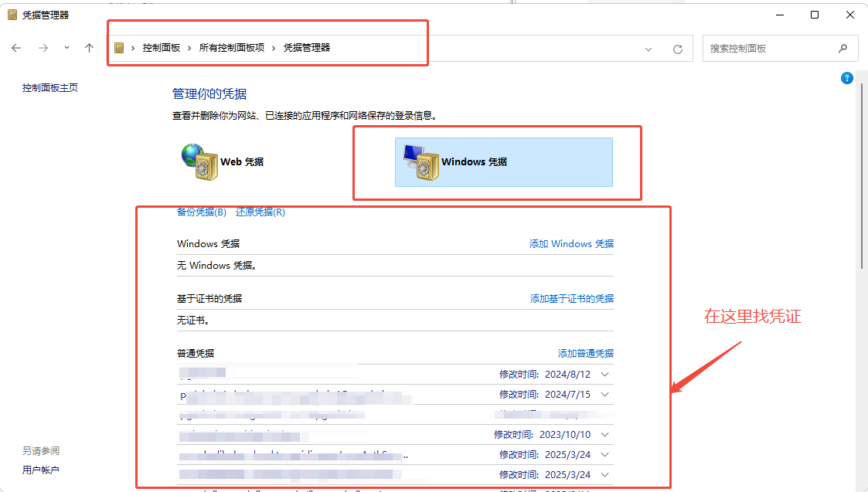
Task: Click 添加普通凭据 link
Action: point(586,353)
